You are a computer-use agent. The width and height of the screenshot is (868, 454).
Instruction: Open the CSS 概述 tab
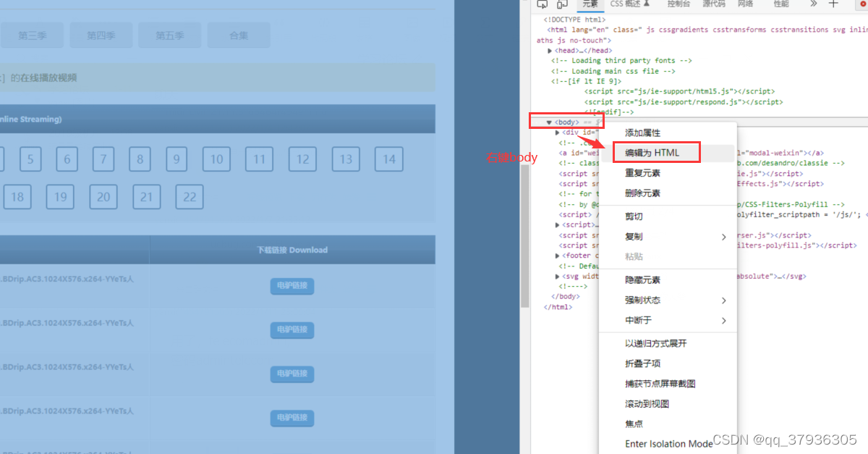coord(629,4)
